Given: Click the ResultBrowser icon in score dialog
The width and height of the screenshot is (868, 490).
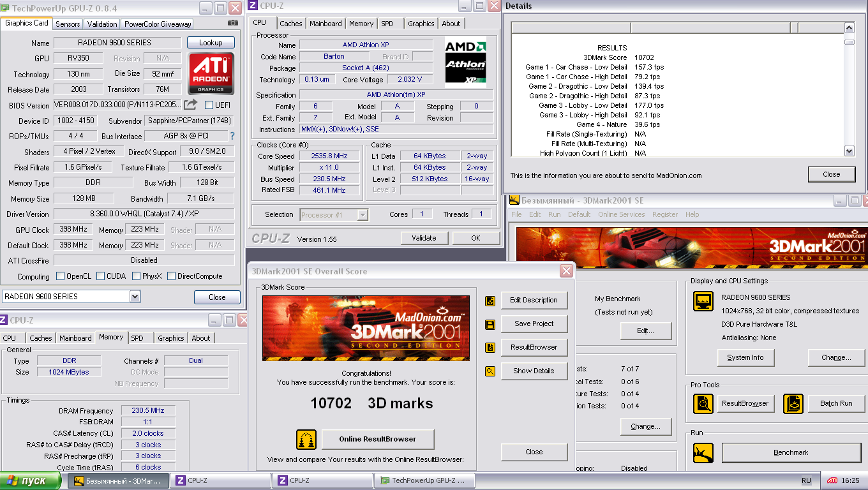Looking at the screenshot, I should coord(490,348).
